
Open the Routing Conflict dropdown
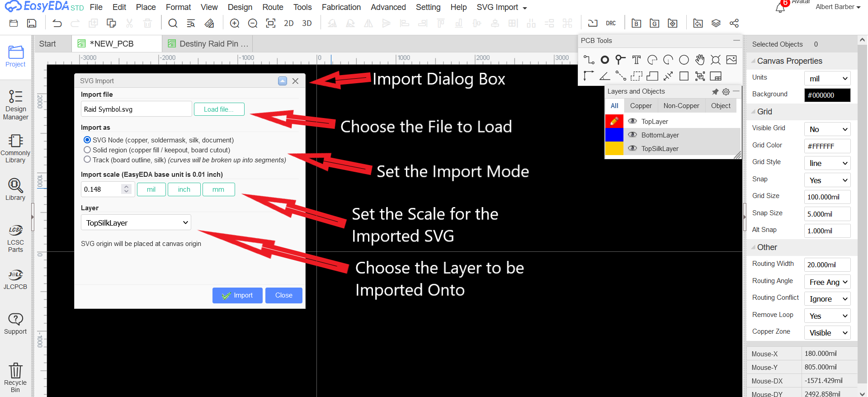tap(827, 299)
